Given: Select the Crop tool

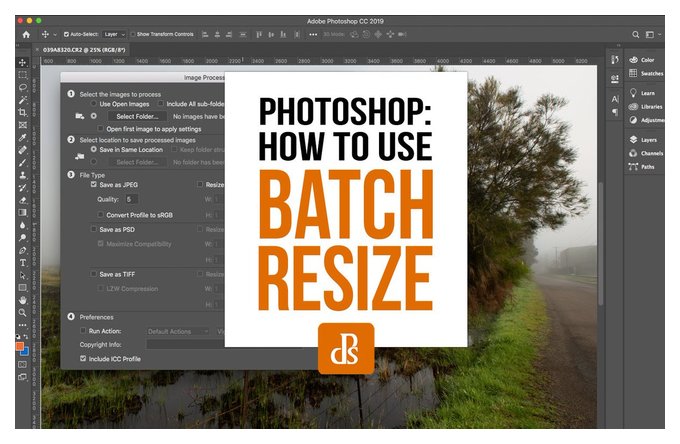Looking at the screenshot, I should click(23, 113).
